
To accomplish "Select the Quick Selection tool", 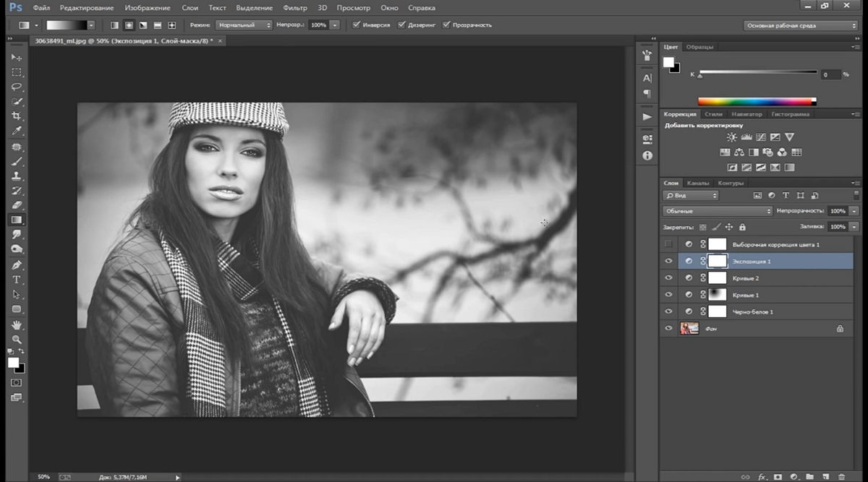I will pyautogui.click(x=16, y=102).
